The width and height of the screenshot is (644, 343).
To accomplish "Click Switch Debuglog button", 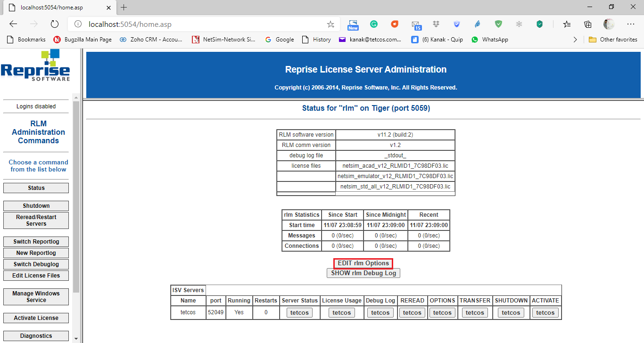I will coord(36,264).
